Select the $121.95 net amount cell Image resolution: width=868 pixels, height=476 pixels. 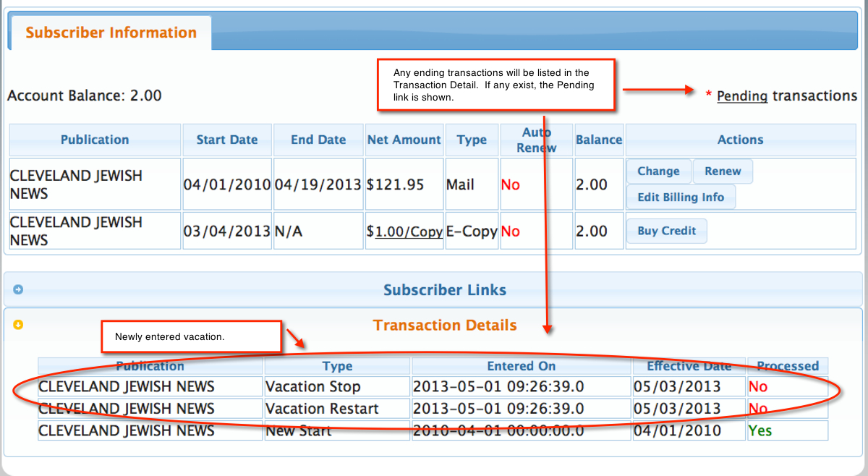point(404,184)
